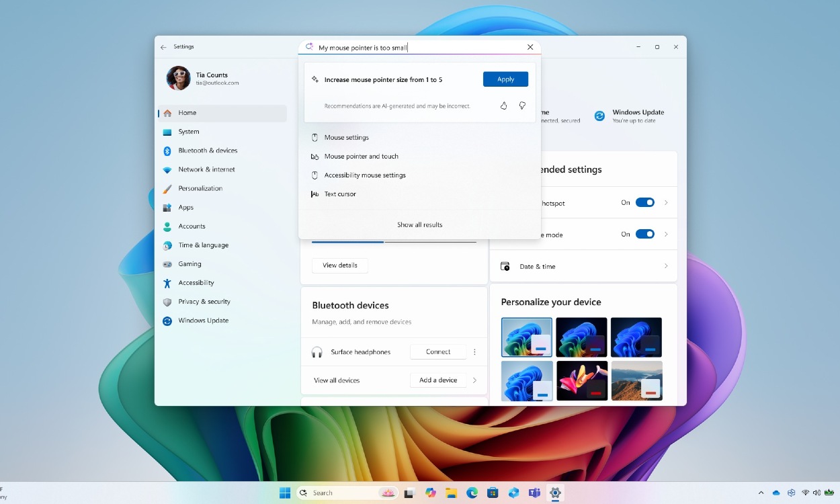
Task: Open Bluetooth & devices settings
Action: (x=206, y=151)
